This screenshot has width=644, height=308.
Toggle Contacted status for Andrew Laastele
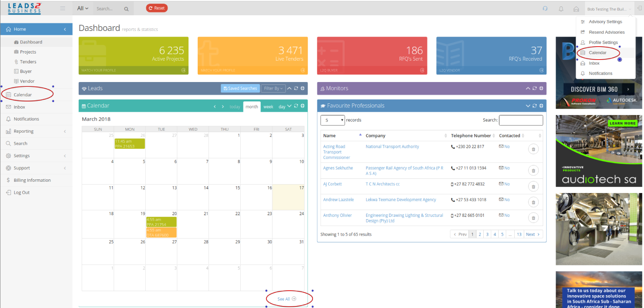504,200
